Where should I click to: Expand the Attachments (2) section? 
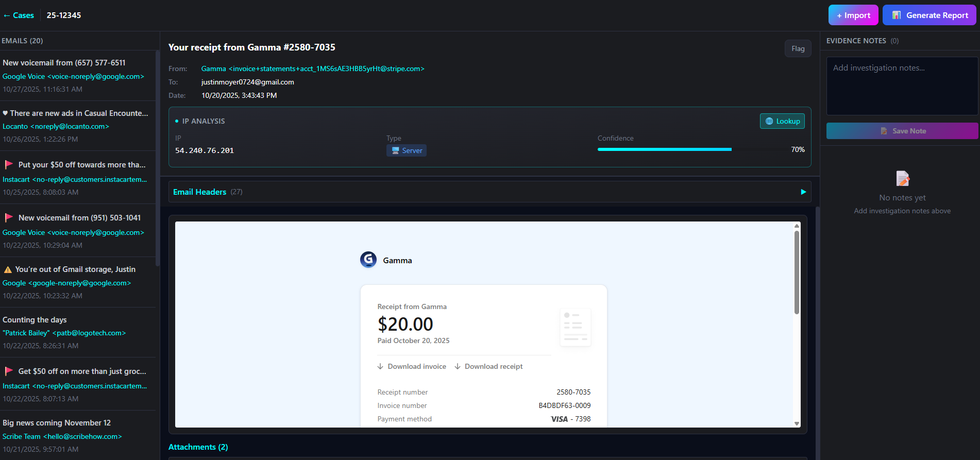pos(198,447)
